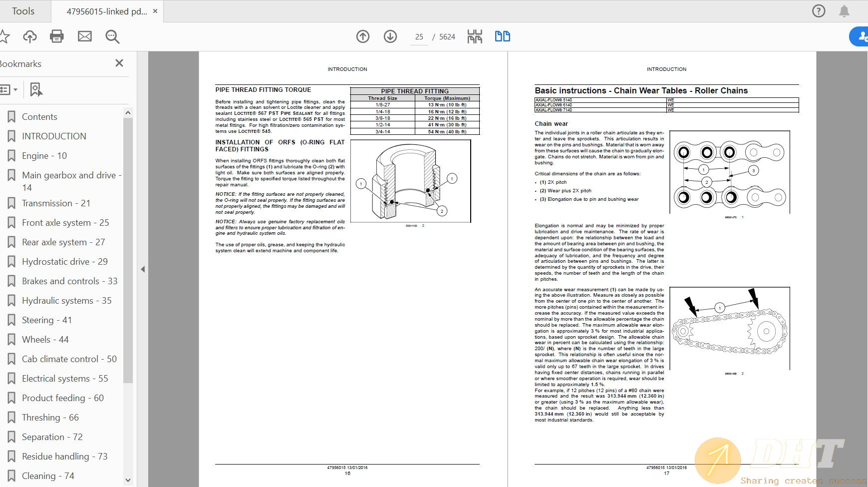Toggle two-page view mode
The height and width of the screenshot is (487, 868).
tap(503, 36)
